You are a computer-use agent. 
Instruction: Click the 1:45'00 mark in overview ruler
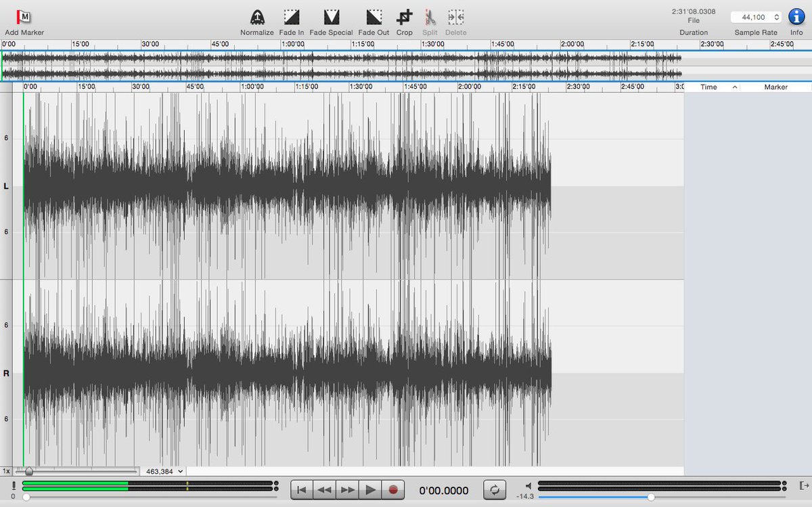coord(503,44)
